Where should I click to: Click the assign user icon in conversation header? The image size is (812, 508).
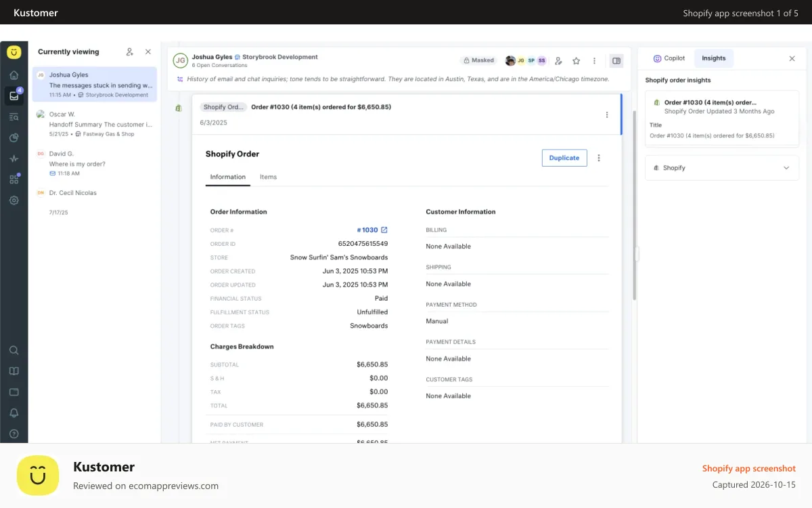[x=558, y=61]
